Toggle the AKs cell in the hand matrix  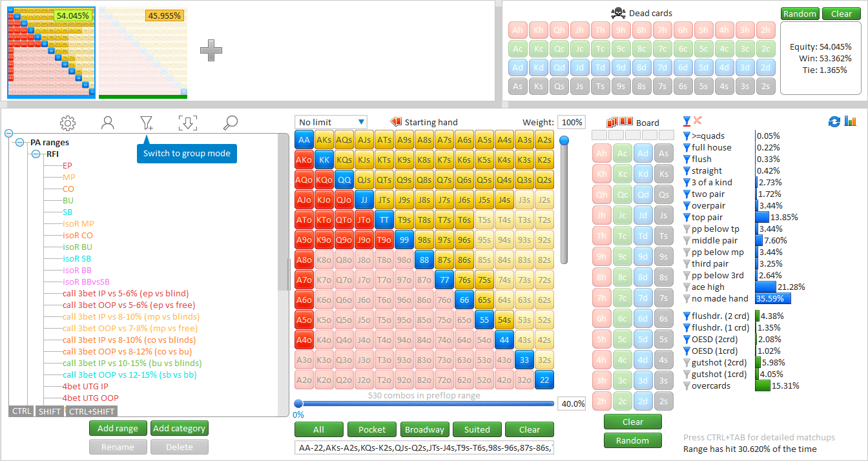point(324,140)
